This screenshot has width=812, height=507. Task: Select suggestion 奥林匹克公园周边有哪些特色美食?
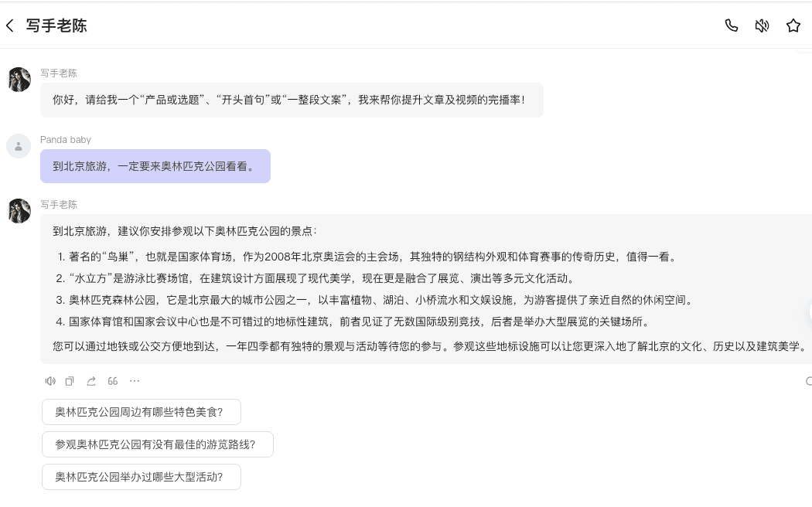[x=141, y=412]
